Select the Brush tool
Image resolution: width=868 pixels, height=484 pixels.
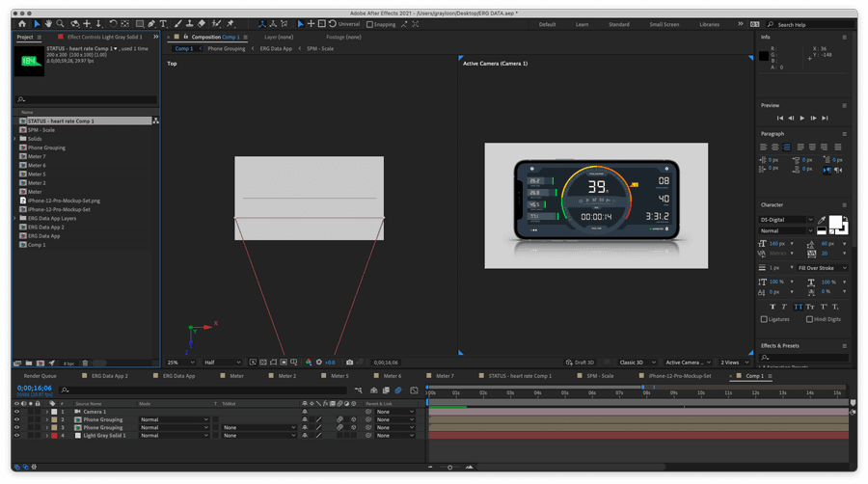177,24
